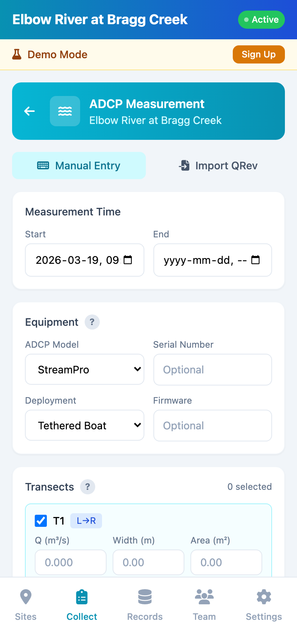Switch to the Manual Entry tab
Screen dimensions: 297x644
pyautogui.click(x=79, y=166)
